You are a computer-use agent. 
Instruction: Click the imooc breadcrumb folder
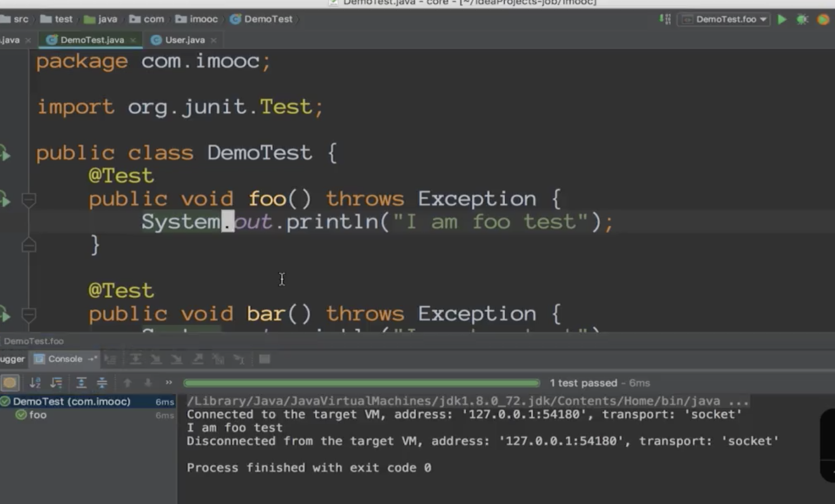pyautogui.click(x=197, y=19)
